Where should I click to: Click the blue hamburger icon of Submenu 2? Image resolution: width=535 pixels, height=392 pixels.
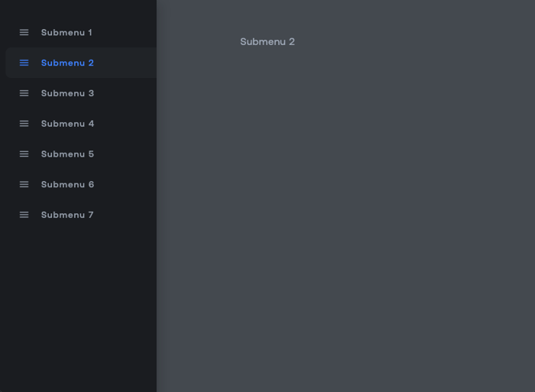tap(24, 63)
